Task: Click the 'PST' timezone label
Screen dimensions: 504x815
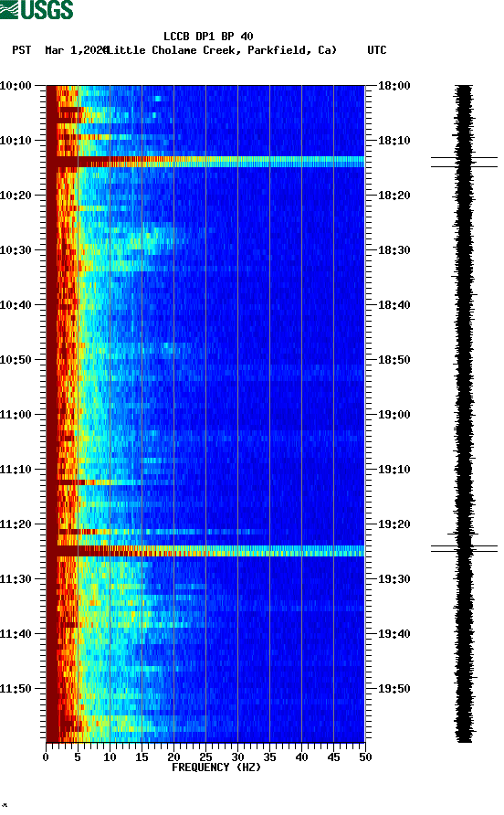Action: [21, 50]
